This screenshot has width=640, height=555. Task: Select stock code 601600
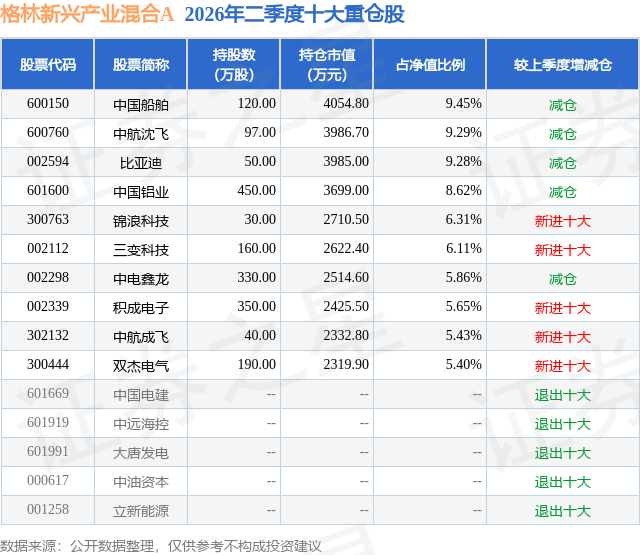[48, 191]
